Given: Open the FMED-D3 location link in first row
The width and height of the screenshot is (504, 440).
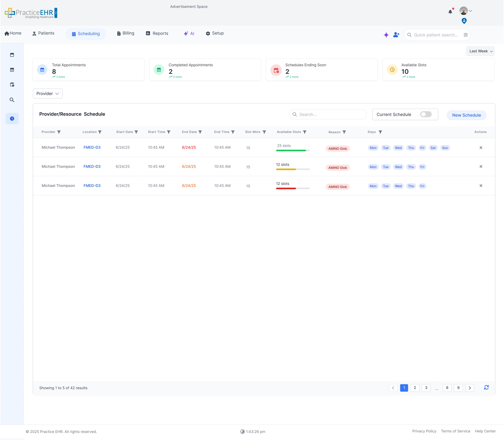Looking at the screenshot, I should [x=92, y=147].
